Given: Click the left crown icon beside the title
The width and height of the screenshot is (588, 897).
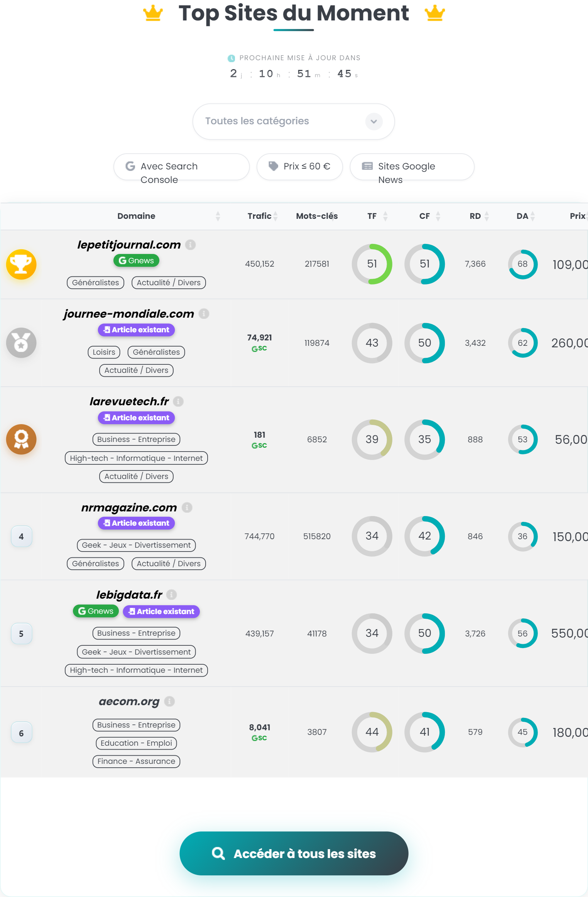Looking at the screenshot, I should tap(153, 13).
